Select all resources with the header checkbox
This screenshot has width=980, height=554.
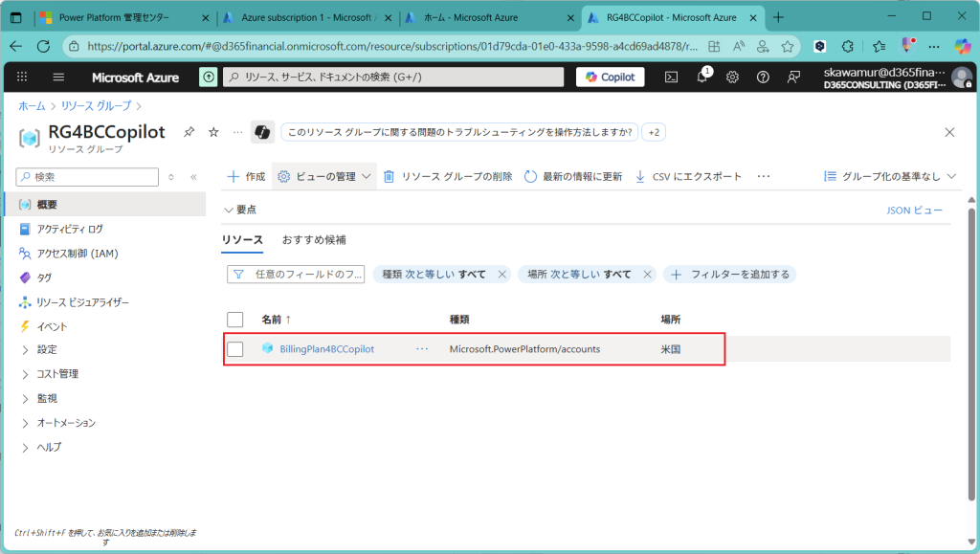pos(235,320)
